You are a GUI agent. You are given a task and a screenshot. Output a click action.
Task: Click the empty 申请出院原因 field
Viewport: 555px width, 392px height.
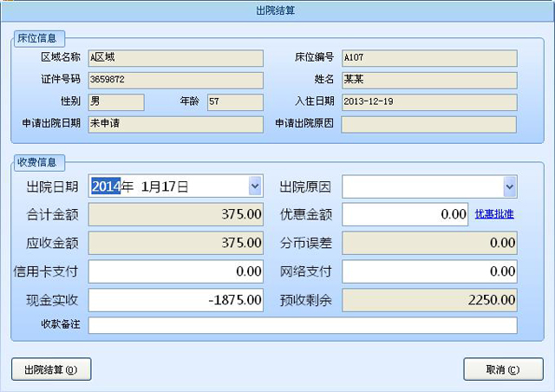point(428,123)
